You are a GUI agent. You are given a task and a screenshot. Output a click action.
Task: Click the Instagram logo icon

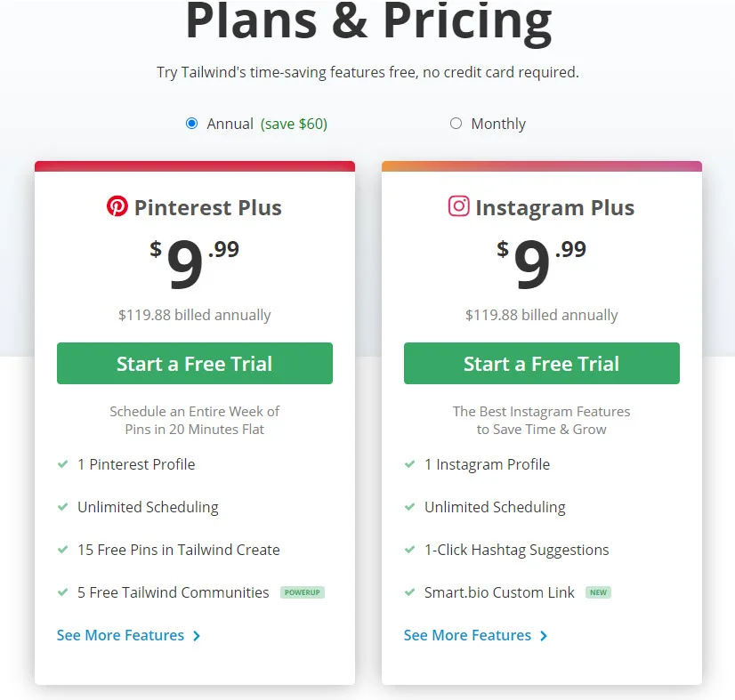(458, 206)
